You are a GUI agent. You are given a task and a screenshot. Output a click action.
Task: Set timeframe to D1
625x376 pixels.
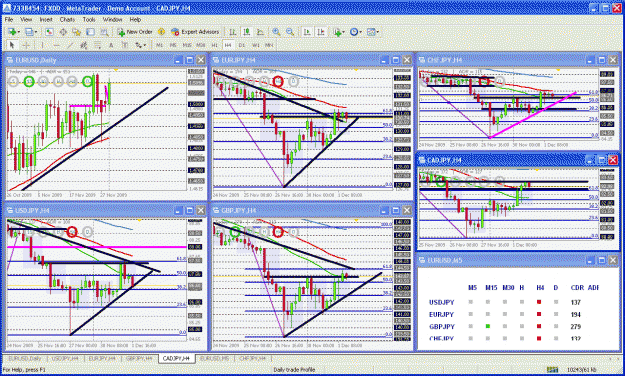[x=242, y=45]
